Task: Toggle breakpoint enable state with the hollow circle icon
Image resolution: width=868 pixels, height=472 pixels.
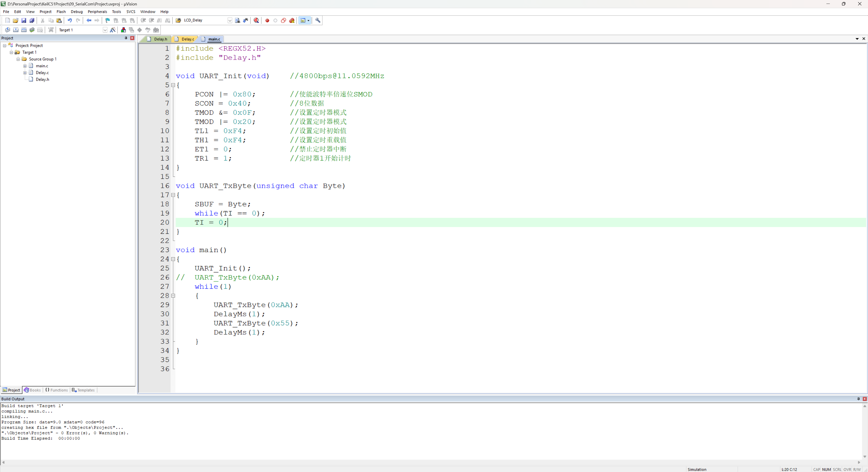Action: pos(275,20)
